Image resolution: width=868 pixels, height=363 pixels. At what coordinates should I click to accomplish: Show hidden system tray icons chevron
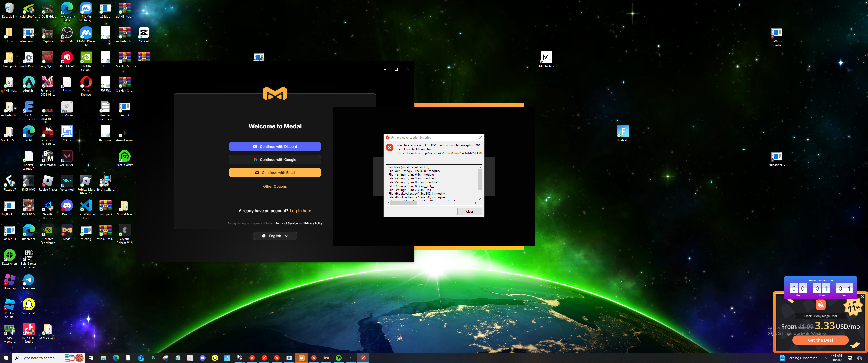825,358
